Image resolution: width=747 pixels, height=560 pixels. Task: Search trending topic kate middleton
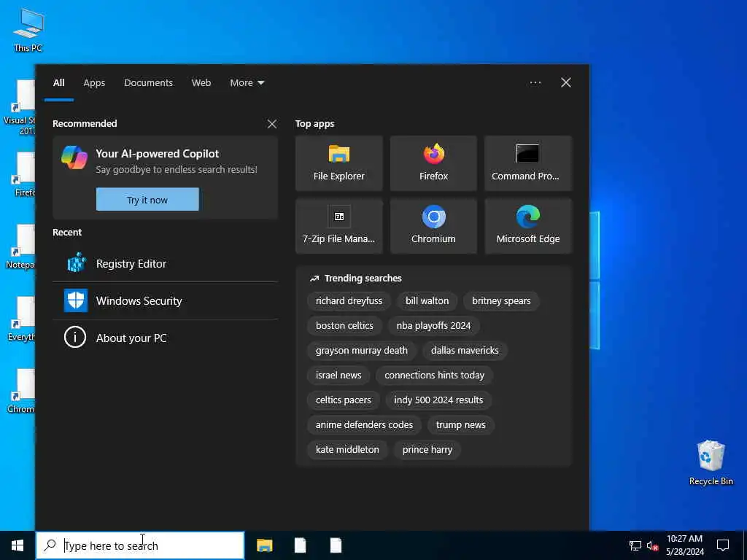(x=347, y=449)
